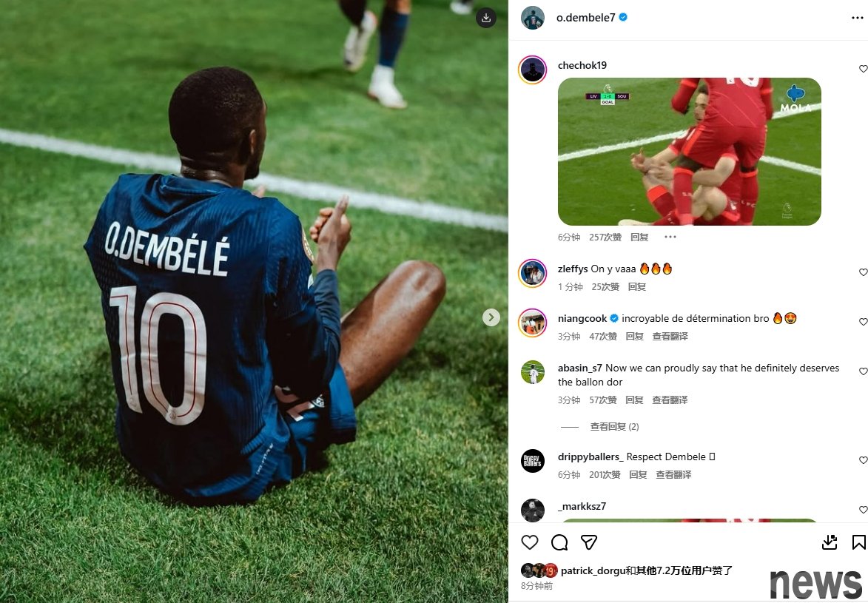Save post with bookmark icon
This screenshot has width=868, height=603.
pyautogui.click(x=858, y=542)
